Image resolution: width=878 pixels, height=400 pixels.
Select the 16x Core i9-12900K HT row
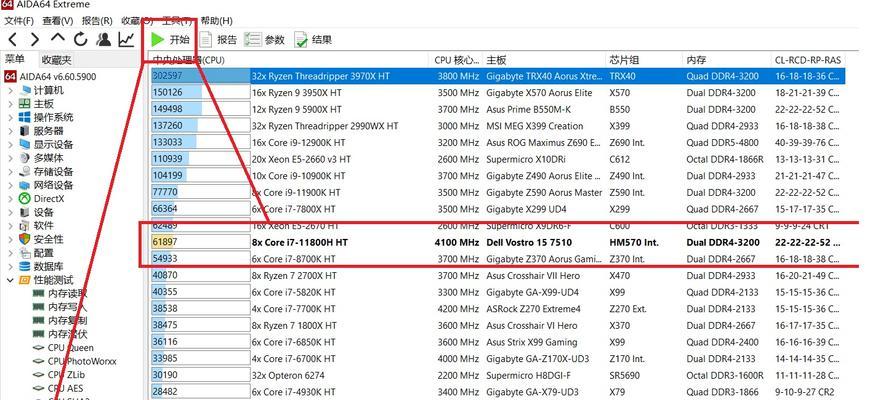click(x=498, y=142)
